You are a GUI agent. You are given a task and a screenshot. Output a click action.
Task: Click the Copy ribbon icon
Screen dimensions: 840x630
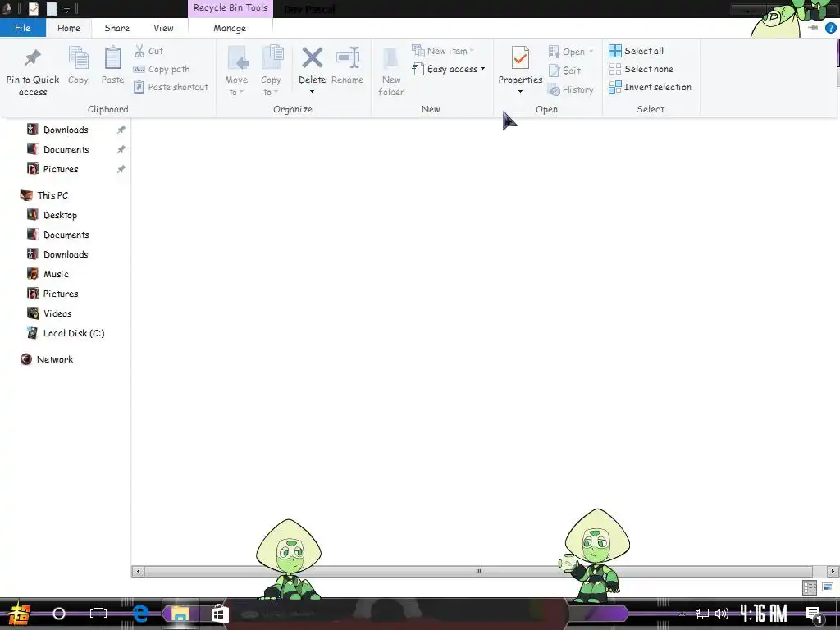(78, 57)
